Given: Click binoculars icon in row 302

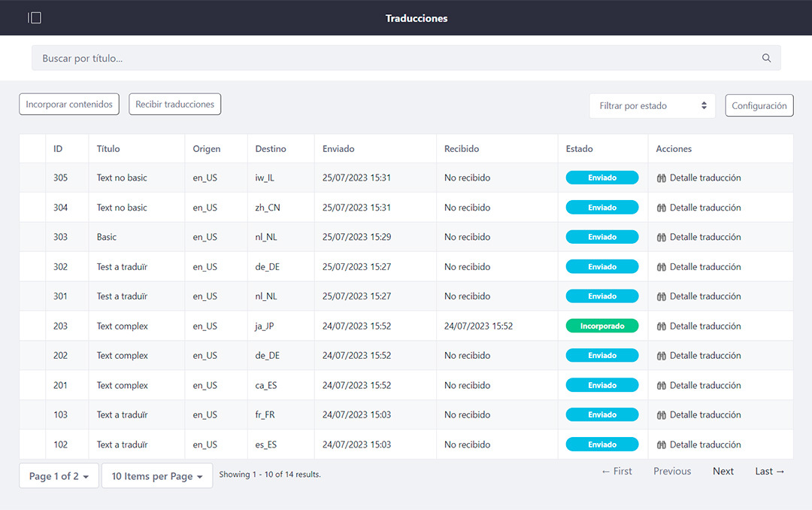Looking at the screenshot, I should [x=662, y=267].
